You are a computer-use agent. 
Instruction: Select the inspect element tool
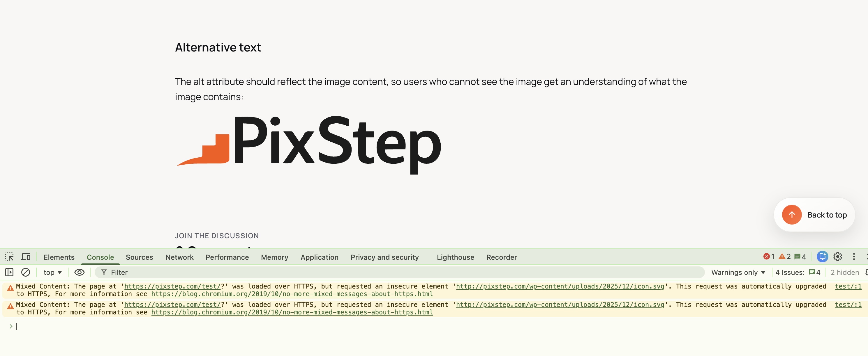point(9,257)
